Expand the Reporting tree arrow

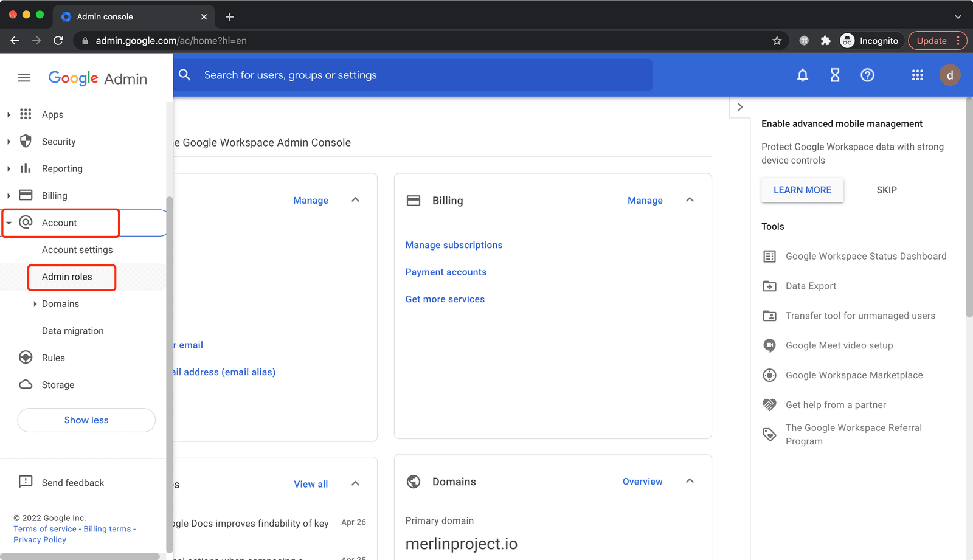[9, 168]
